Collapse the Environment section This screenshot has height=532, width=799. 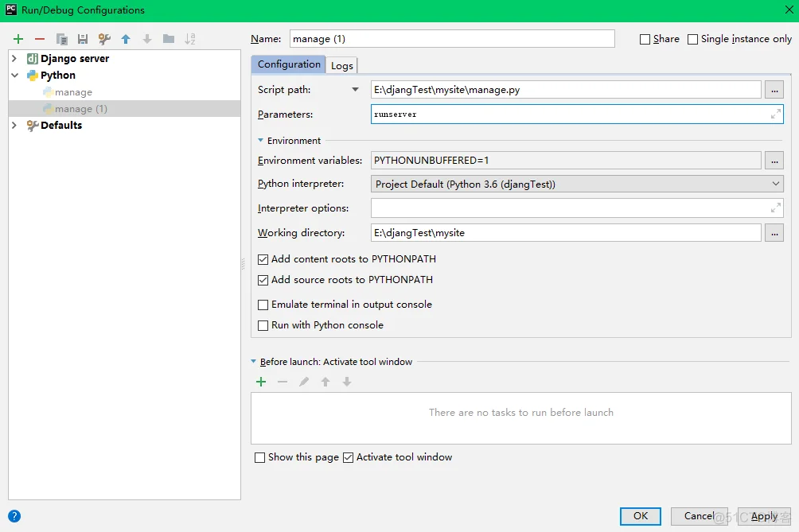[x=260, y=141]
